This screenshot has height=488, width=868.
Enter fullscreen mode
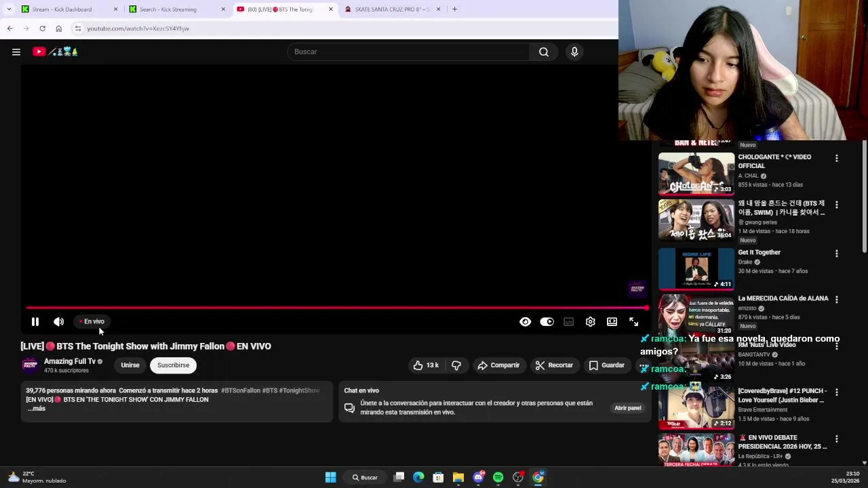(633, 322)
